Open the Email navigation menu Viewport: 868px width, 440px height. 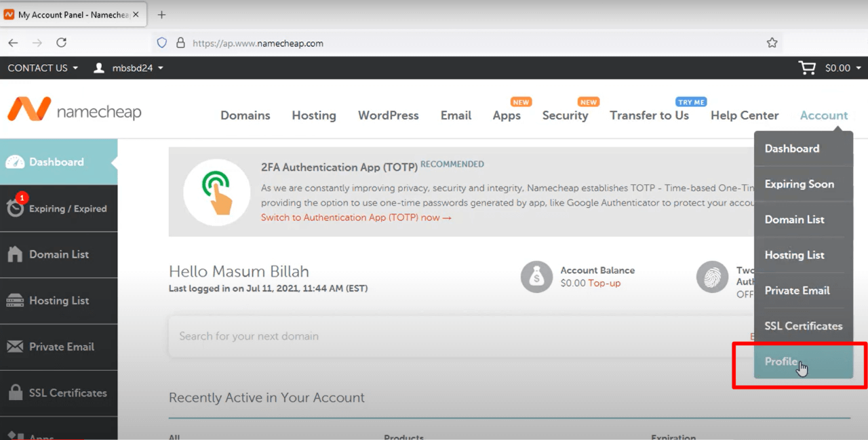coord(456,115)
